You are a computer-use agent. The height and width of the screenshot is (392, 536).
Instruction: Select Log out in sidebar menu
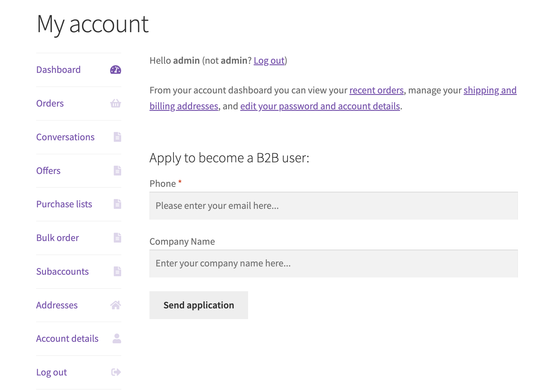tap(51, 372)
